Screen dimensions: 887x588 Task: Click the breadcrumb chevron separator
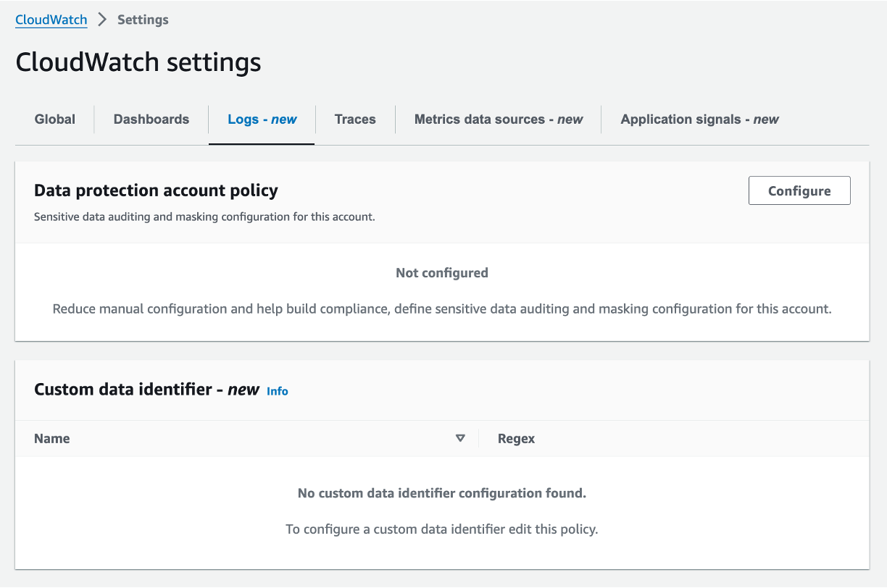[101, 20]
